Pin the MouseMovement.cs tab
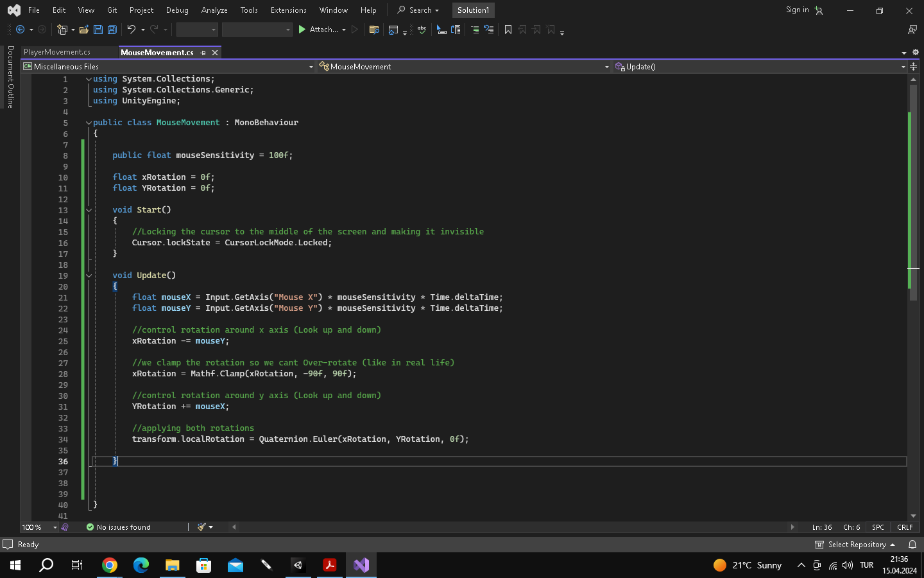The image size is (924, 578). [203, 53]
